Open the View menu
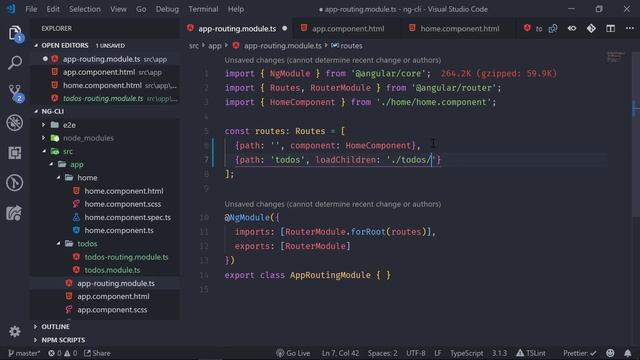Screen dimensions: 640x360 [118, 9]
